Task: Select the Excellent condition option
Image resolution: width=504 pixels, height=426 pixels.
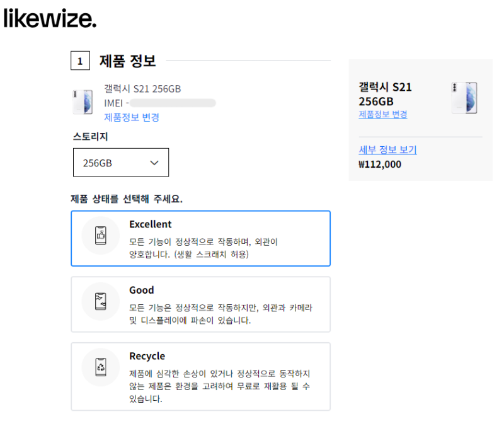Action: click(200, 238)
